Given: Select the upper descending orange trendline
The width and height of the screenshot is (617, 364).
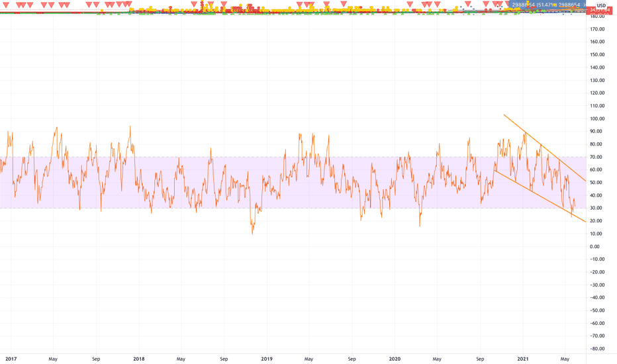Looking at the screenshot, I should [x=545, y=148].
